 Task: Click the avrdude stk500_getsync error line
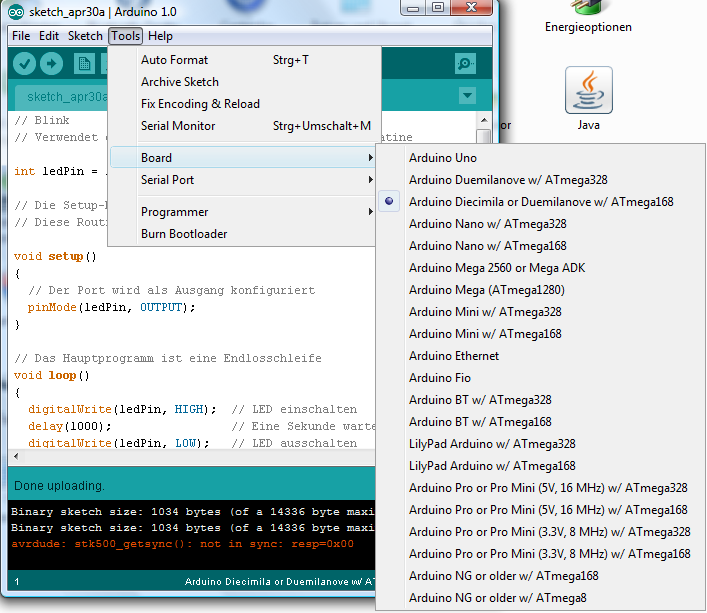(182, 544)
